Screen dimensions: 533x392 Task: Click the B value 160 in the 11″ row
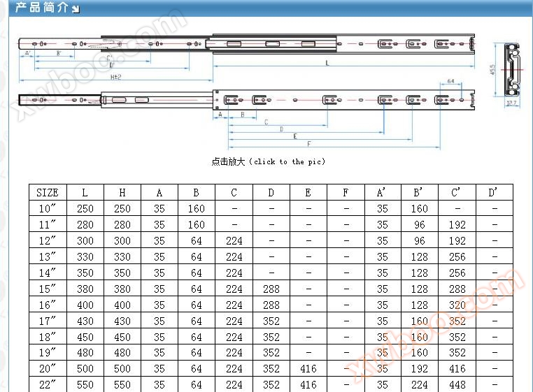pos(197,225)
